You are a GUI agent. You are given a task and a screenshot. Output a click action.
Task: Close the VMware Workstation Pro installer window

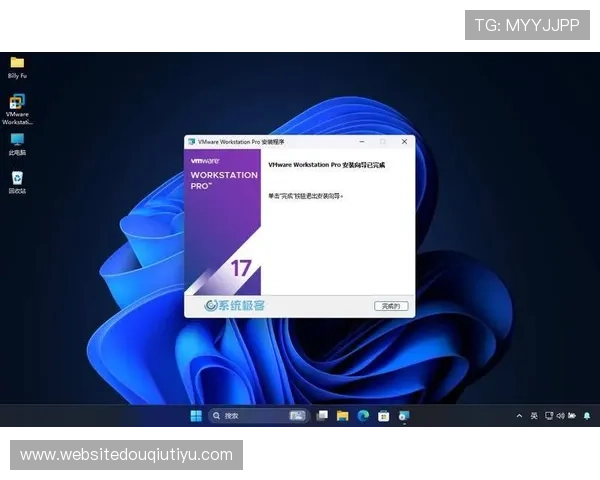(x=404, y=142)
